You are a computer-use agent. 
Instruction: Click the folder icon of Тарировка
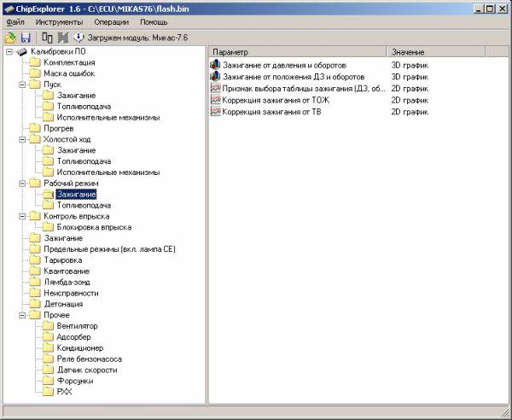point(35,260)
